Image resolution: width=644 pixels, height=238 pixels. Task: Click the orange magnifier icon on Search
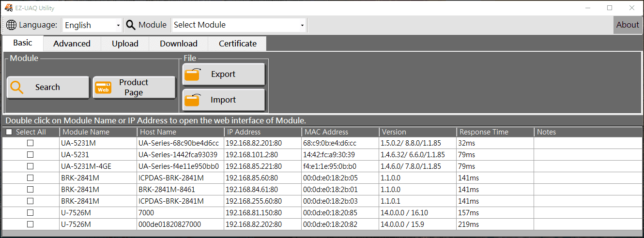pos(17,88)
